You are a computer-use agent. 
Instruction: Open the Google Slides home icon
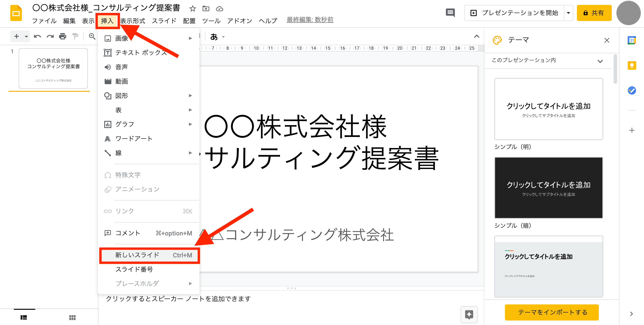click(x=16, y=13)
